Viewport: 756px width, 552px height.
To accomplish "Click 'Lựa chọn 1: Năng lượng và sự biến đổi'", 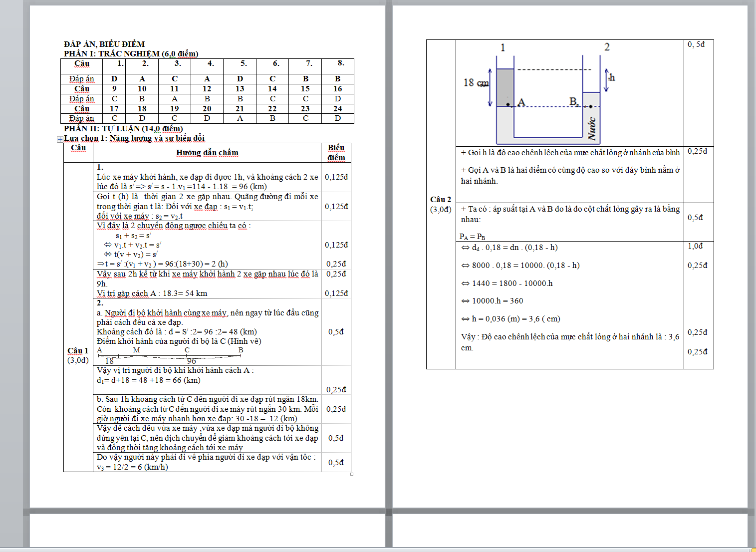I will [x=134, y=138].
